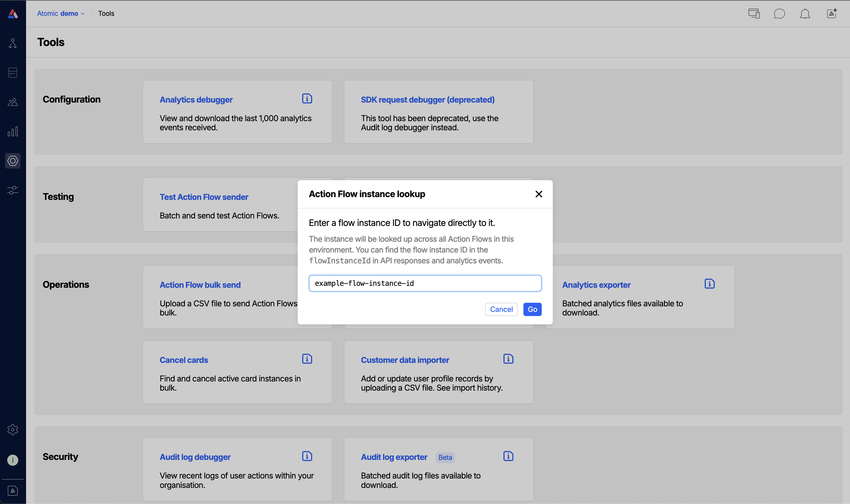The height and width of the screenshot is (504, 850).
Task: Expand the Atomic demo environment switcher
Action: (x=60, y=13)
